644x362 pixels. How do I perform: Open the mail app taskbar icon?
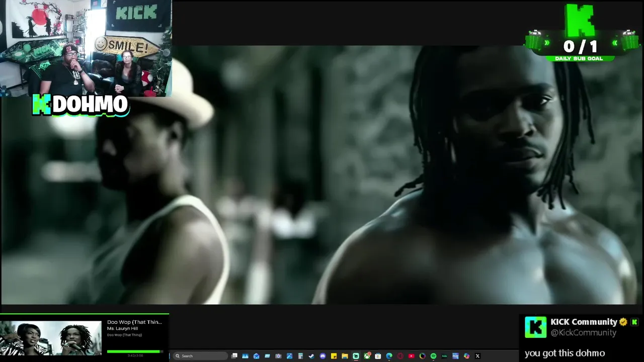pyautogui.click(x=256, y=356)
